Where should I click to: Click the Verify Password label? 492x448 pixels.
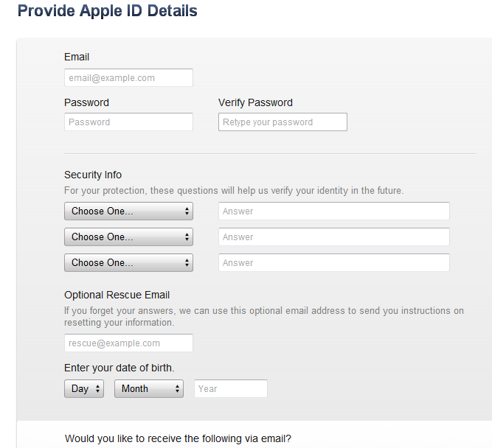[255, 103]
